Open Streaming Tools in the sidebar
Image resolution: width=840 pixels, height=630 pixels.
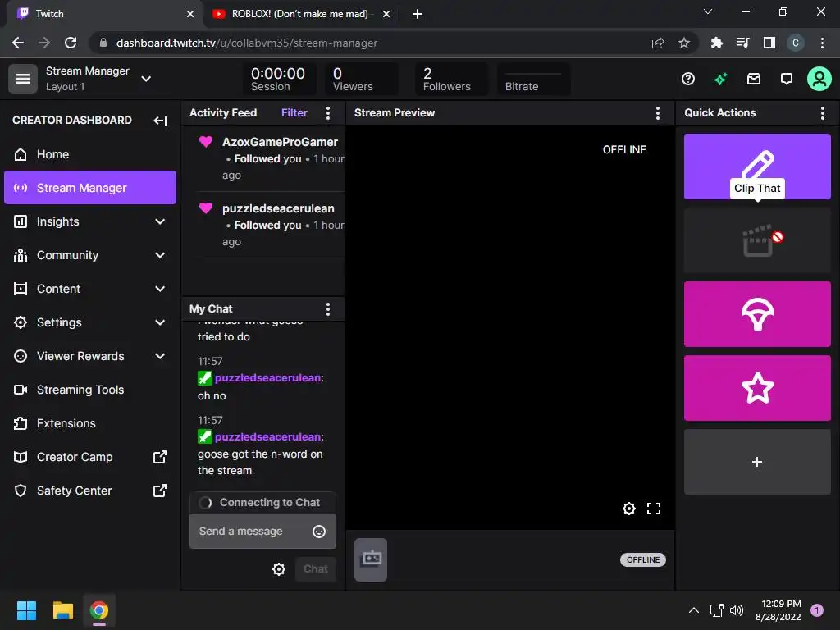coord(90,390)
